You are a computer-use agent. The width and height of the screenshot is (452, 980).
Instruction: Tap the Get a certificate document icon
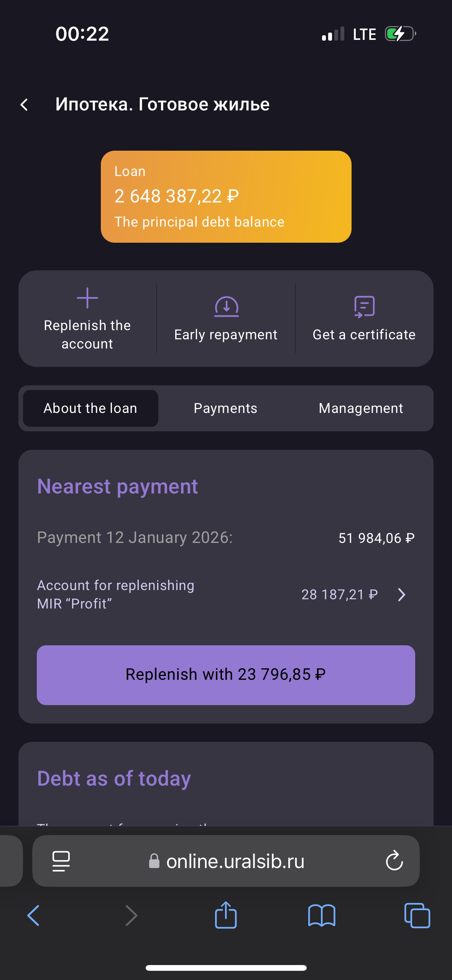[364, 306]
